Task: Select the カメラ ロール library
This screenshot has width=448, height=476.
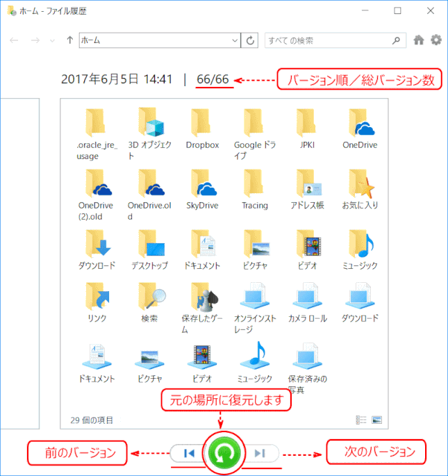Action: (x=307, y=302)
